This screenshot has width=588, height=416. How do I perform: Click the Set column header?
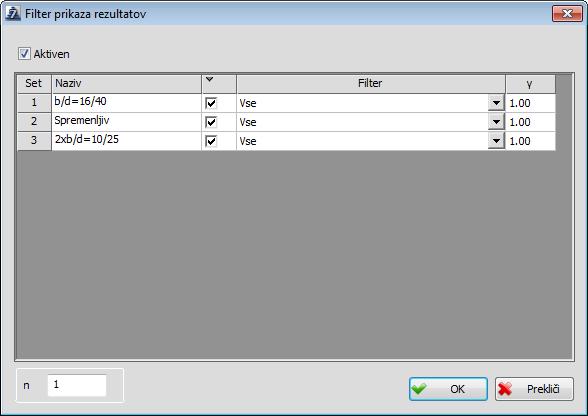click(x=34, y=84)
